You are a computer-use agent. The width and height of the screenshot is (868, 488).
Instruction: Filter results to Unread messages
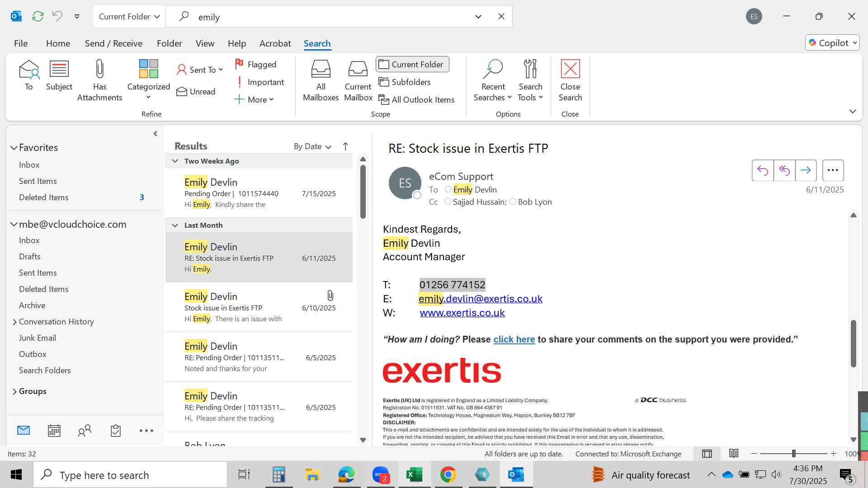[x=196, y=91]
